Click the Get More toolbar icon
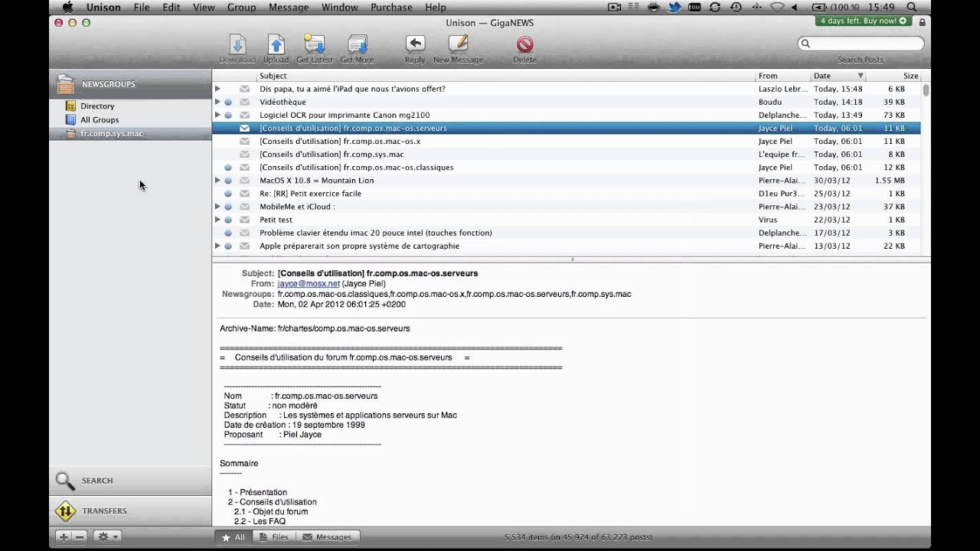 pos(358,44)
